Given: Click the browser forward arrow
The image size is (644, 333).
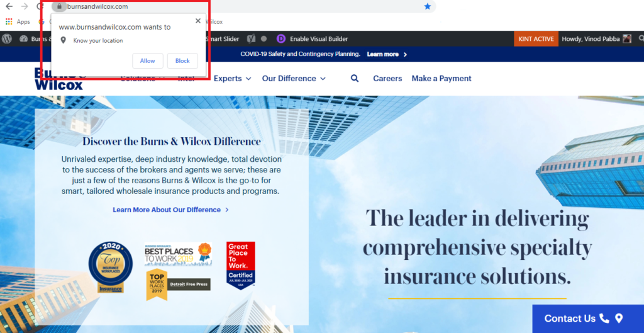Looking at the screenshot, I should (x=25, y=6).
